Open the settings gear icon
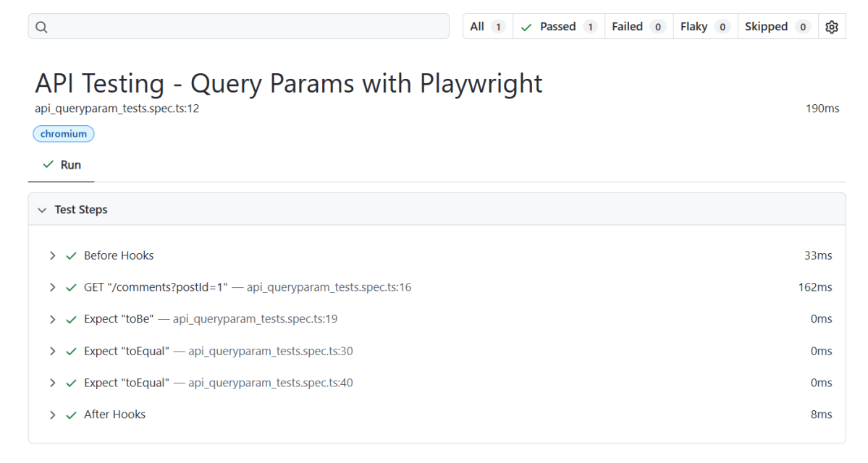 pyautogui.click(x=832, y=27)
